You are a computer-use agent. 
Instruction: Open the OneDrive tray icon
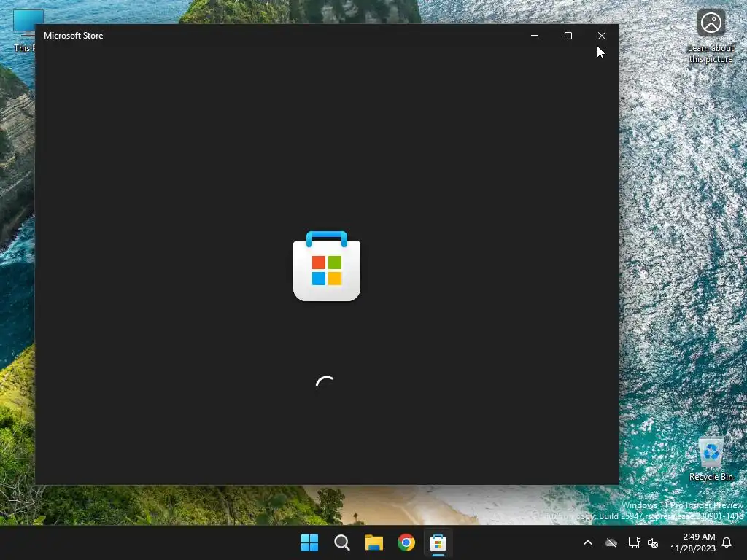click(x=611, y=542)
